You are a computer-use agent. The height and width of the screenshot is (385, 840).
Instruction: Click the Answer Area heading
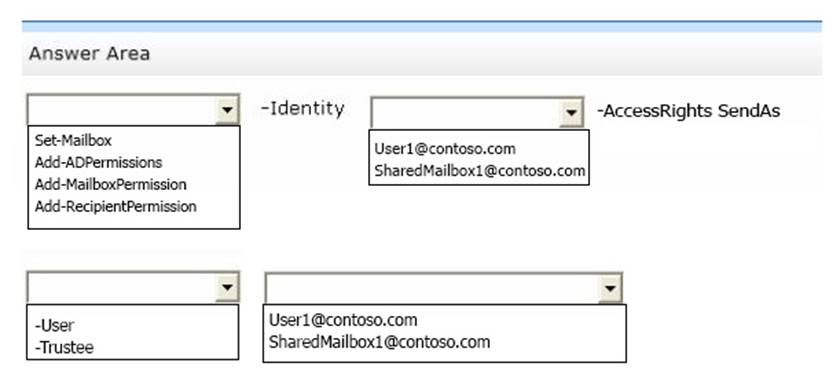[x=89, y=54]
